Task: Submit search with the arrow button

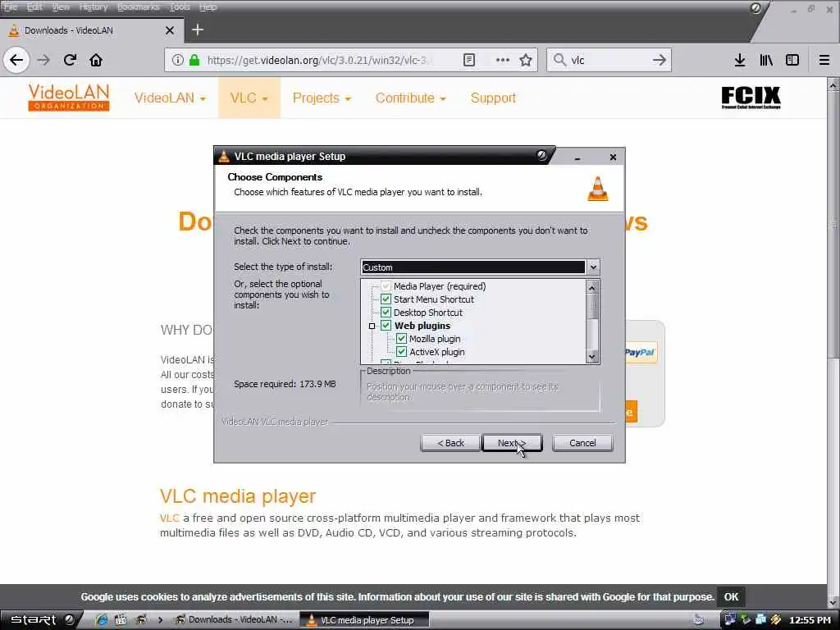Action: click(660, 60)
